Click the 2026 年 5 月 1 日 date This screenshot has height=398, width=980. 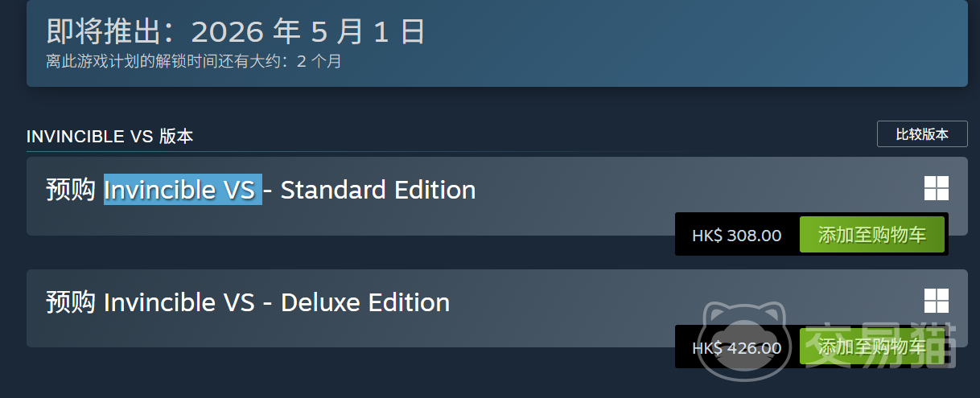tap(307, 32)
